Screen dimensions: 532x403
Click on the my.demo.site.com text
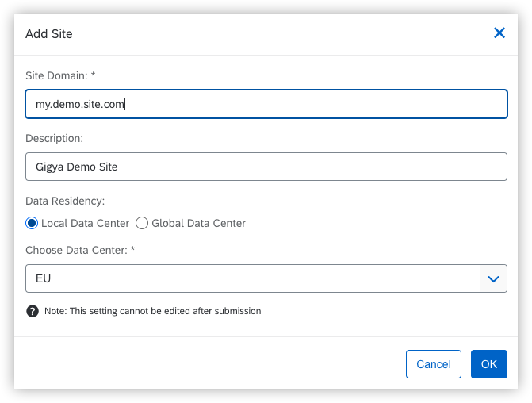pos(79,104)
